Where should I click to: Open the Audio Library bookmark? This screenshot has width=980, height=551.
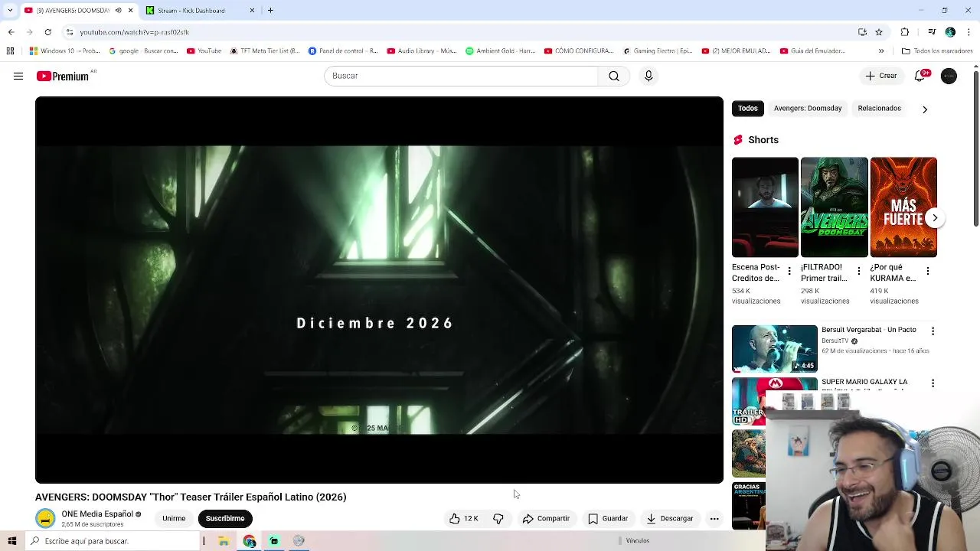coord(422,51)
